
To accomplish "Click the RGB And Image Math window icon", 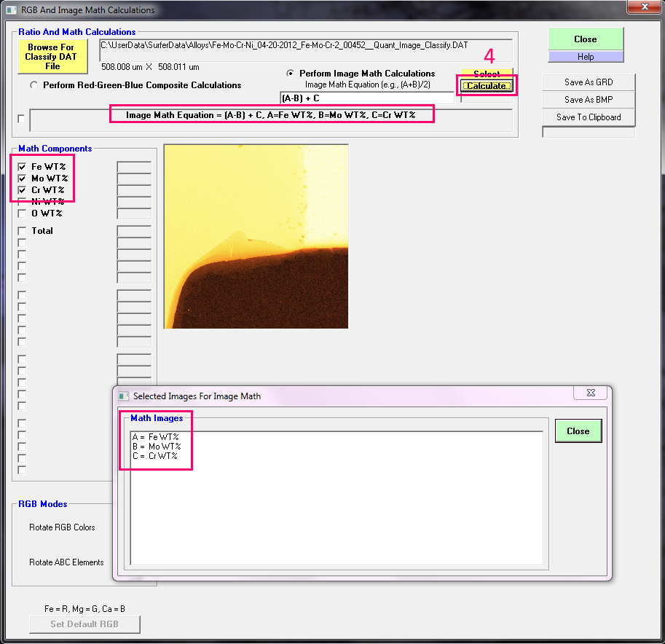I will click(11, 10).
